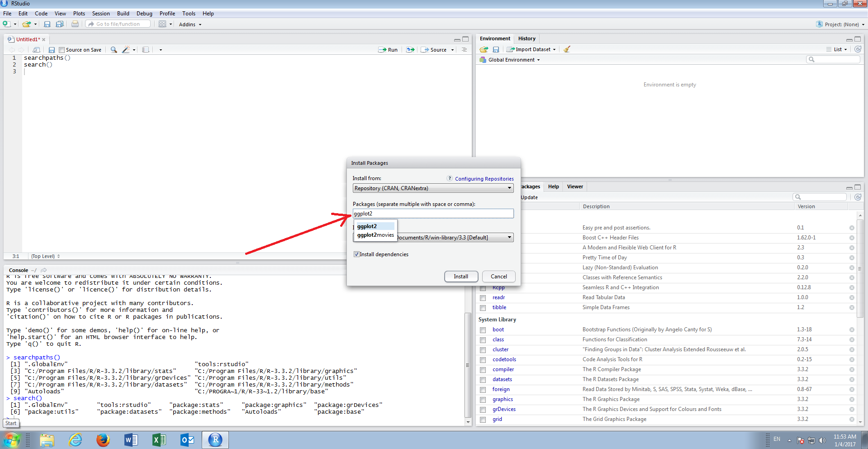Open the Session menu

point(101,14)
